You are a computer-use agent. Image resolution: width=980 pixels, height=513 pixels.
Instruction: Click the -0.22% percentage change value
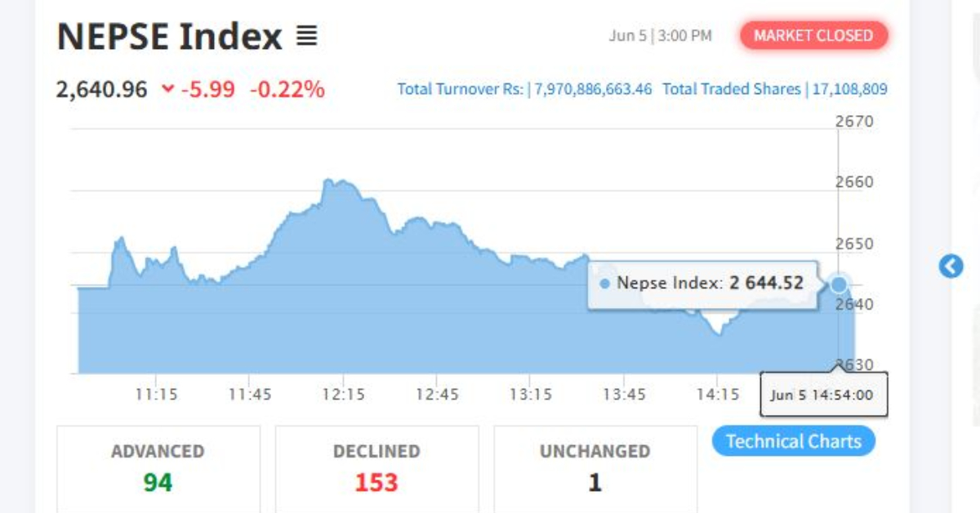pyautogui.click(x=287, y=89)
